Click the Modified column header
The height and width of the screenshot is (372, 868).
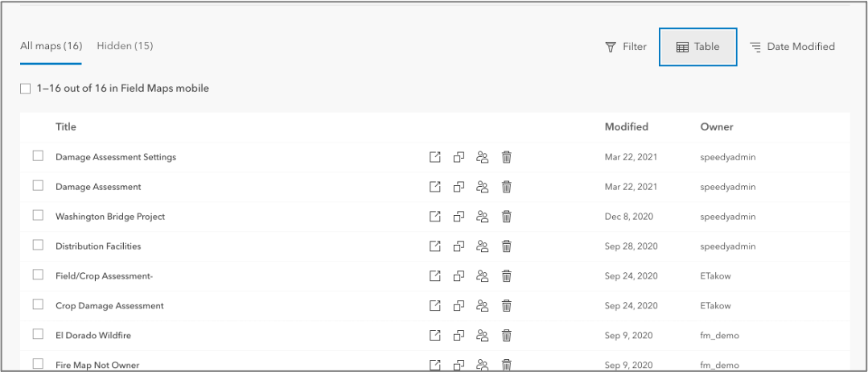coord(626,127)
